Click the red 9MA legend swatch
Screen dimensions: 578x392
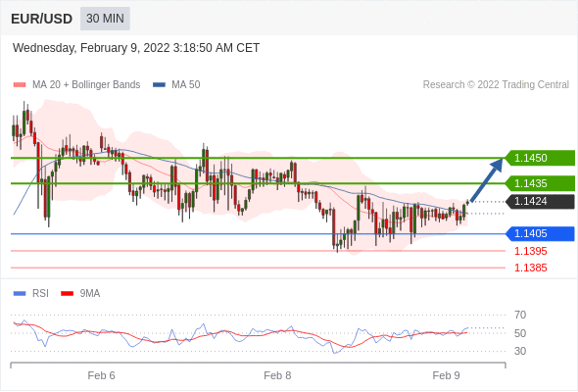tap(67, 294)
